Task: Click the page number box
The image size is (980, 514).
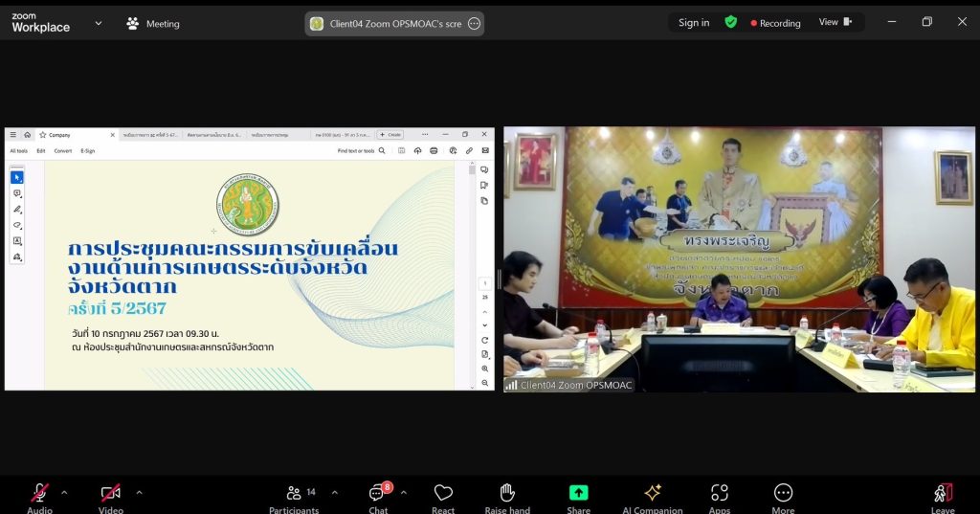Action: 485,284
